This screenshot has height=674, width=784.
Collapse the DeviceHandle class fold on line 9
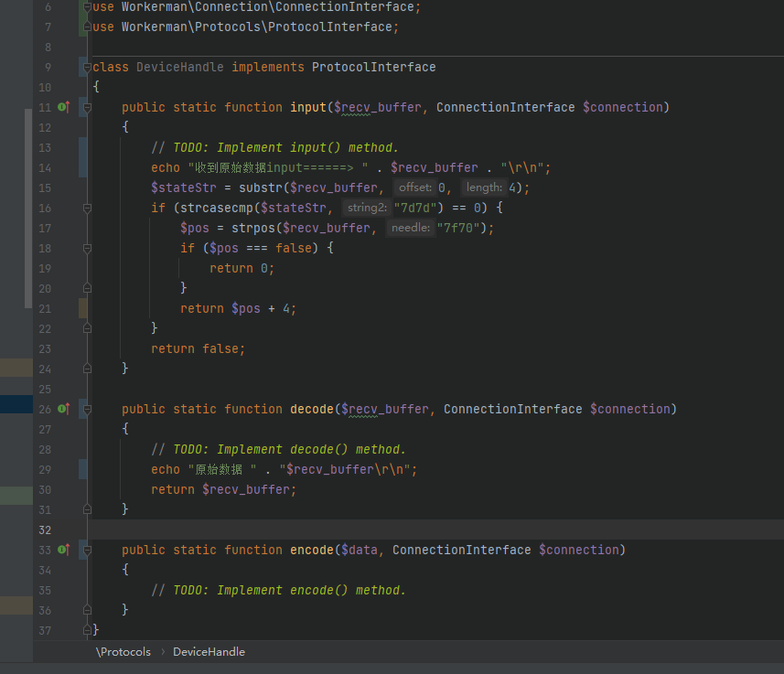click(x=87, y=67)
